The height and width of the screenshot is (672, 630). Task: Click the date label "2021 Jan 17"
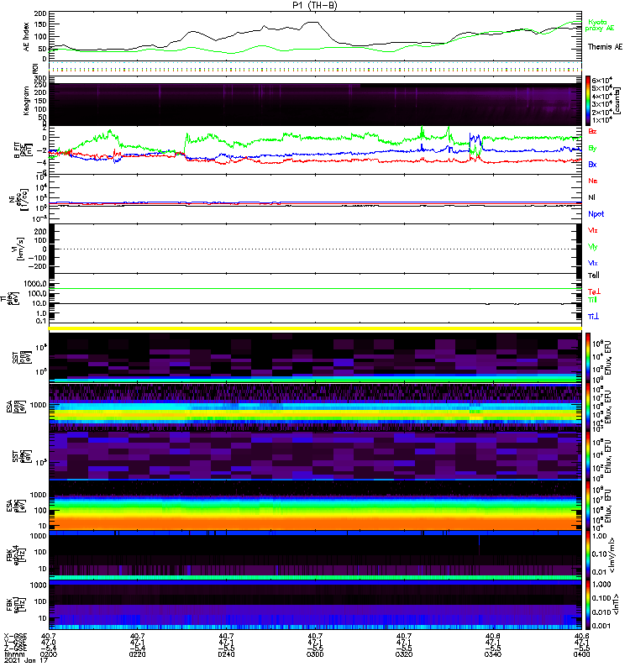coord(26,660)
